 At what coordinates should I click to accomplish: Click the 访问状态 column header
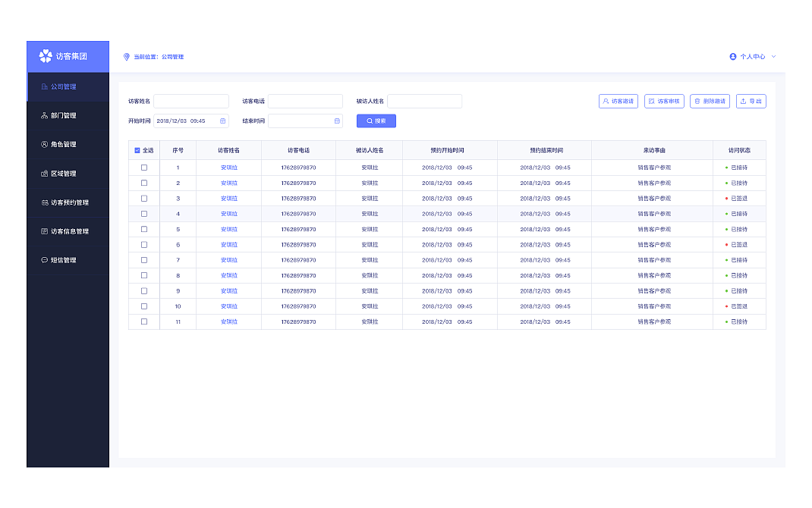coord(739,151)
